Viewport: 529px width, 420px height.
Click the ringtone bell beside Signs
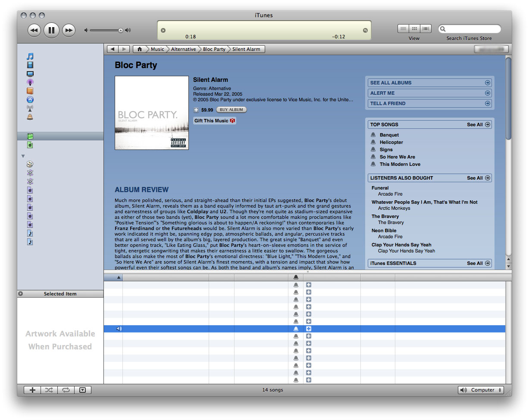coord(373,149)
